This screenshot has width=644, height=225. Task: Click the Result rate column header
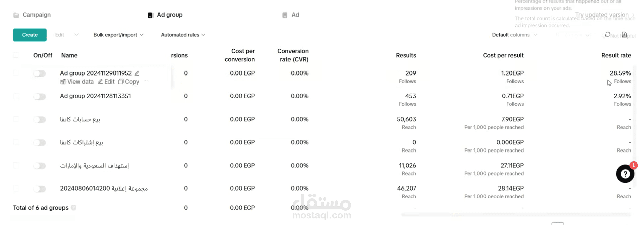pyautogui.click(x=616, y=55)
